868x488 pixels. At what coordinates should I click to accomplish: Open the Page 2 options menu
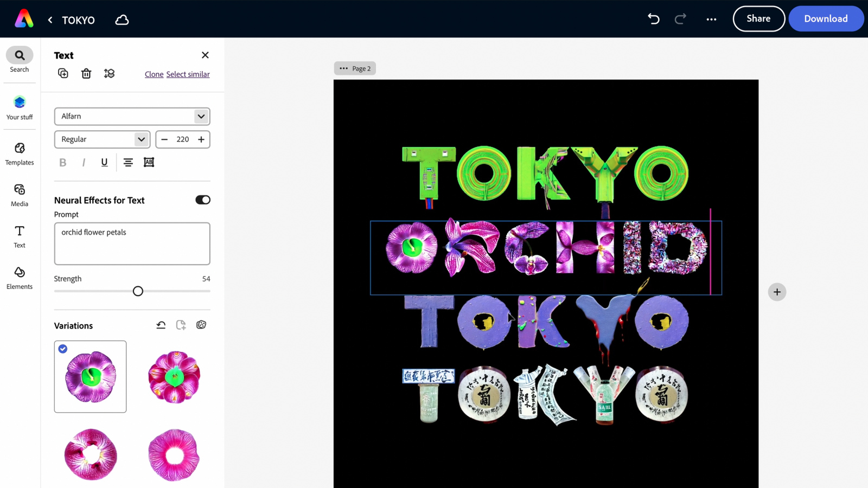click(343, 68)
